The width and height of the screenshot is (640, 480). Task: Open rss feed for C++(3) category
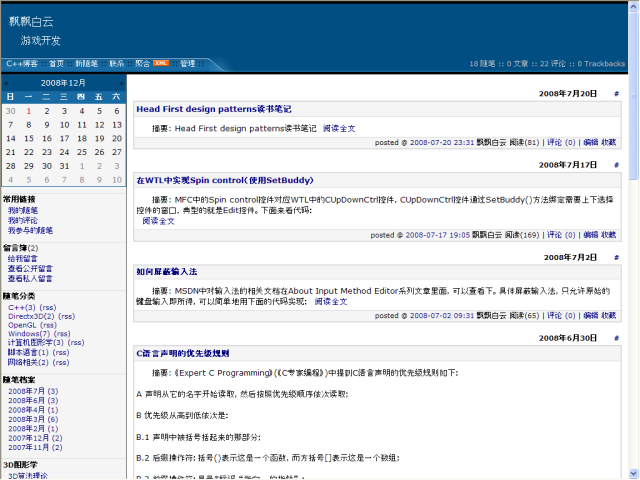click(48, 308)
